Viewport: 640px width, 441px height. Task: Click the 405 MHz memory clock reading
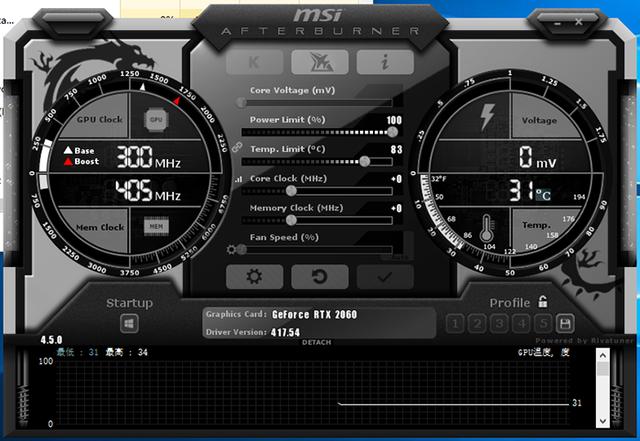tap(148, 191)
